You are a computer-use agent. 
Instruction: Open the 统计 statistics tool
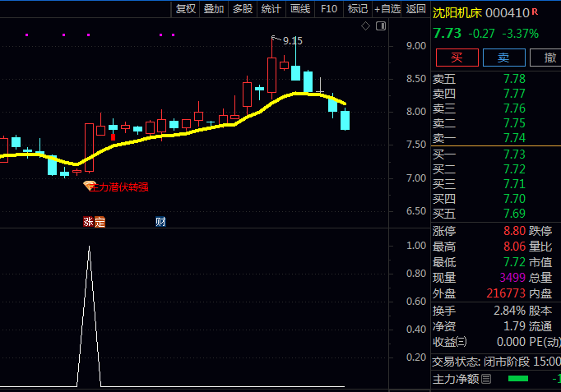pyautogui.click(x=271, y=9)
